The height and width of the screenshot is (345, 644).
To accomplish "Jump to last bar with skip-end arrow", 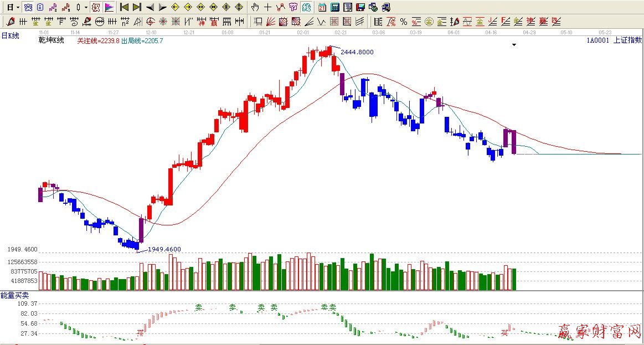I will tap(137, 7).
